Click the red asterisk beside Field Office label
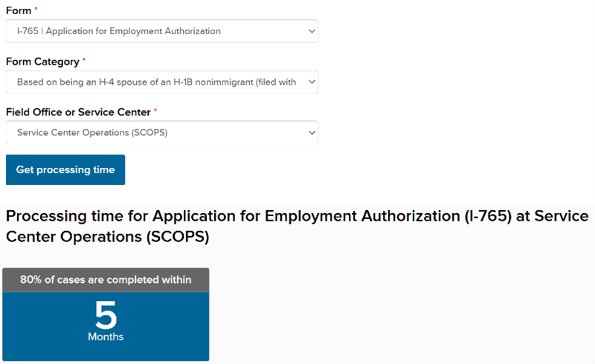 click(155, 111)
